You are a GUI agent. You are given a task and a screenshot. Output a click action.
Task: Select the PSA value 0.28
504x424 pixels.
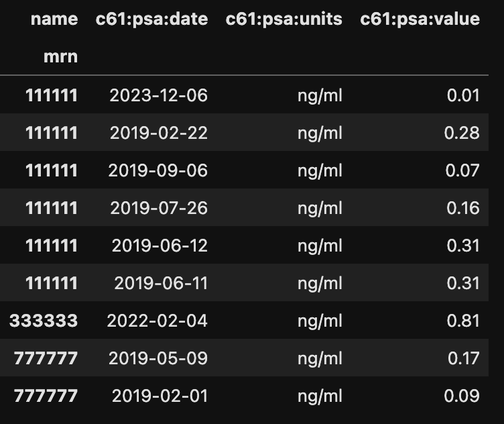[462, 133]
